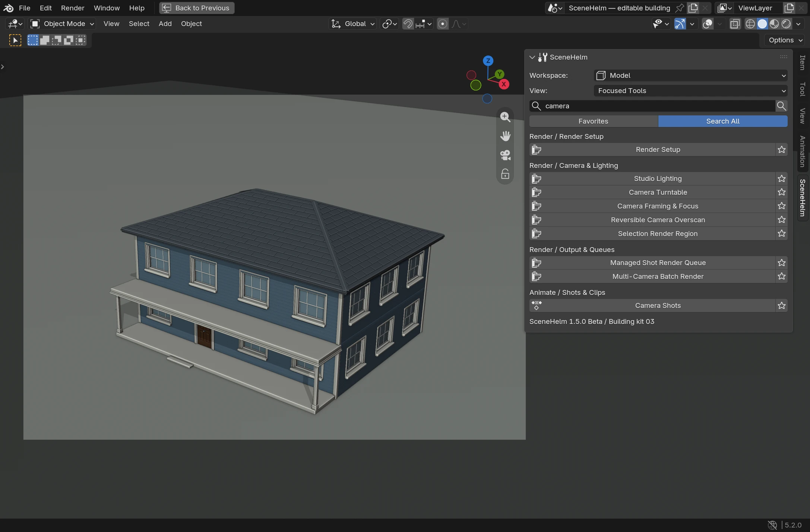This screenshot has height=532, width=810.
Task: Toggle snapping magnet icon
Action: (x=408, y=24)
